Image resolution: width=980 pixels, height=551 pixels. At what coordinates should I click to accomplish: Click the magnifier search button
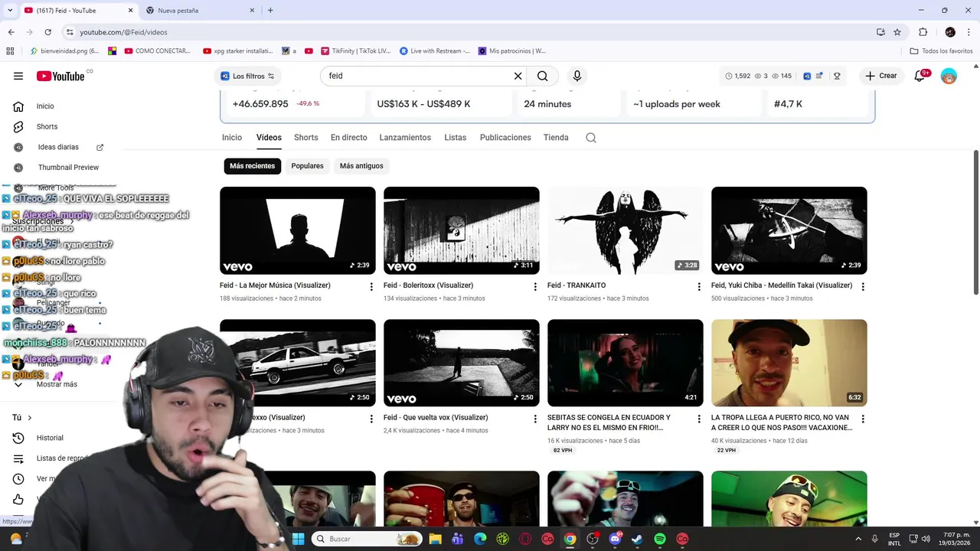542,76
